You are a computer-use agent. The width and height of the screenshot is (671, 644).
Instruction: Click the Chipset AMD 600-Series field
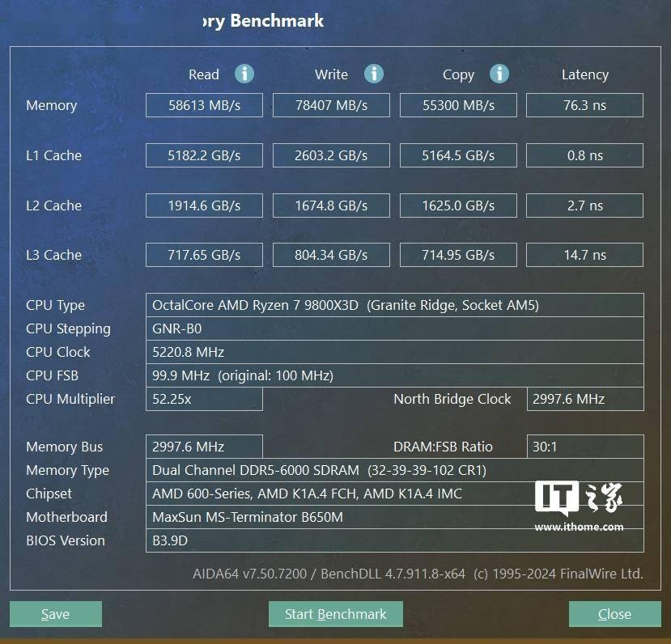pyautogui.click(x=394, y=494)
